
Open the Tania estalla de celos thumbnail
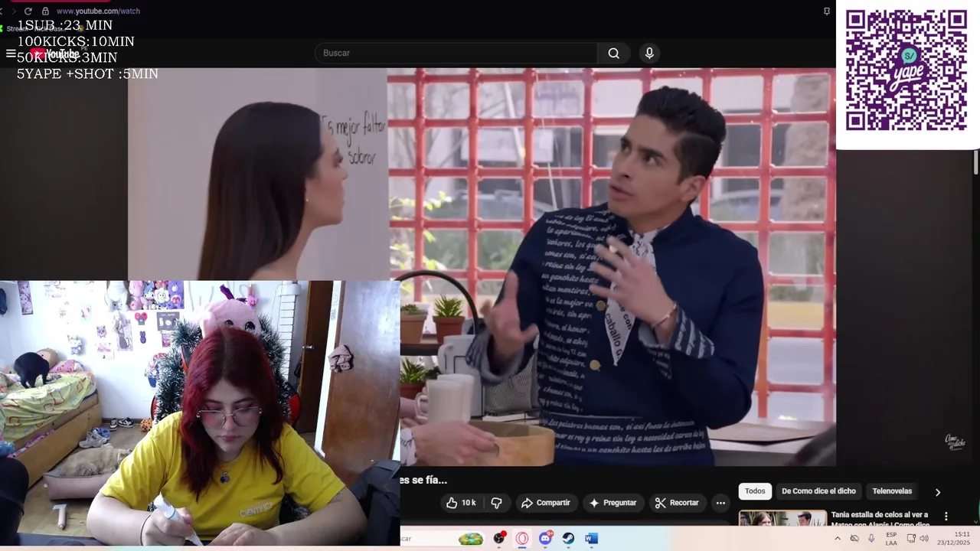click(x=782, y=518)
